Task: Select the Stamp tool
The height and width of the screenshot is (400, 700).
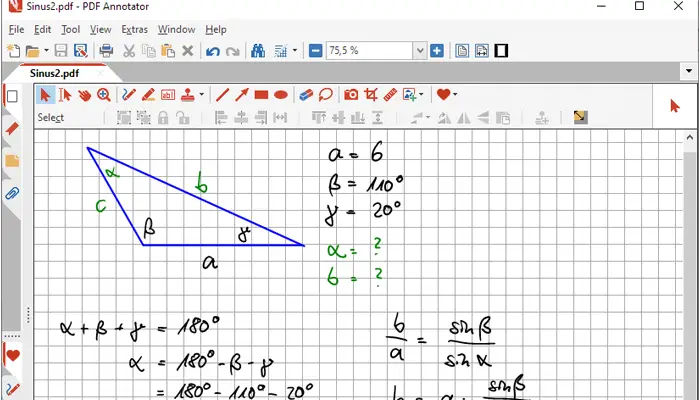Action: coord(188,95)
